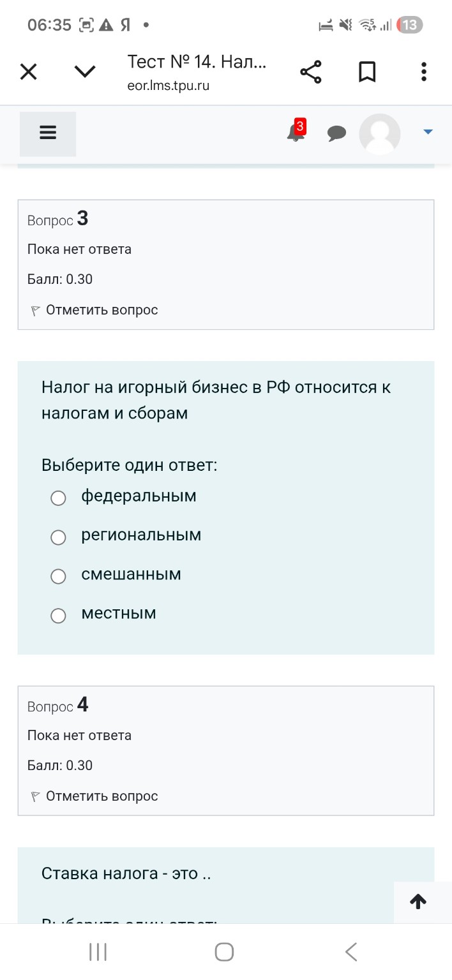This screenshot has width=452, height=980.
Task: Select the федеральным answer option
Action: 58,498
